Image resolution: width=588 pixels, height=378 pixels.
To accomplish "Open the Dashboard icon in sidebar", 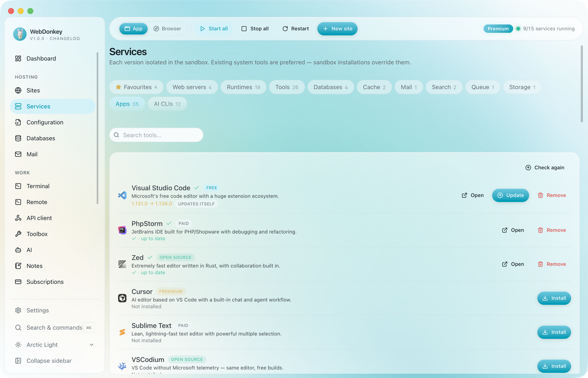I will pos(18,58).
